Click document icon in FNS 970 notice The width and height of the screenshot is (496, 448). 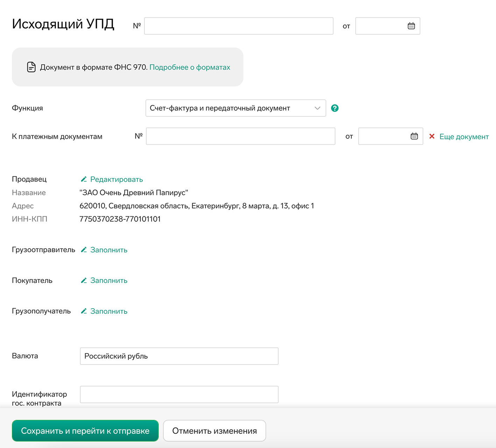(x=31, y=67)
